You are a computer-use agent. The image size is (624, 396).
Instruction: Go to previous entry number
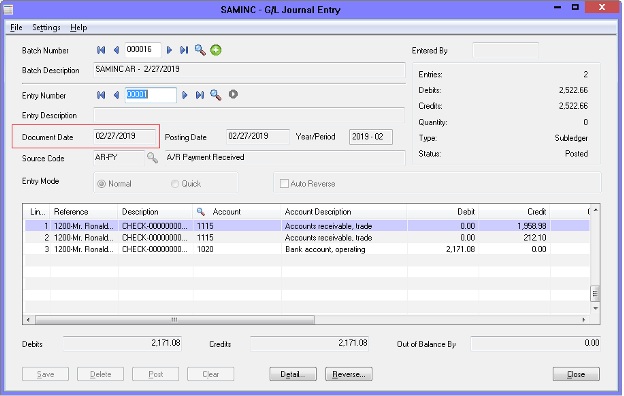click(116, 95)
